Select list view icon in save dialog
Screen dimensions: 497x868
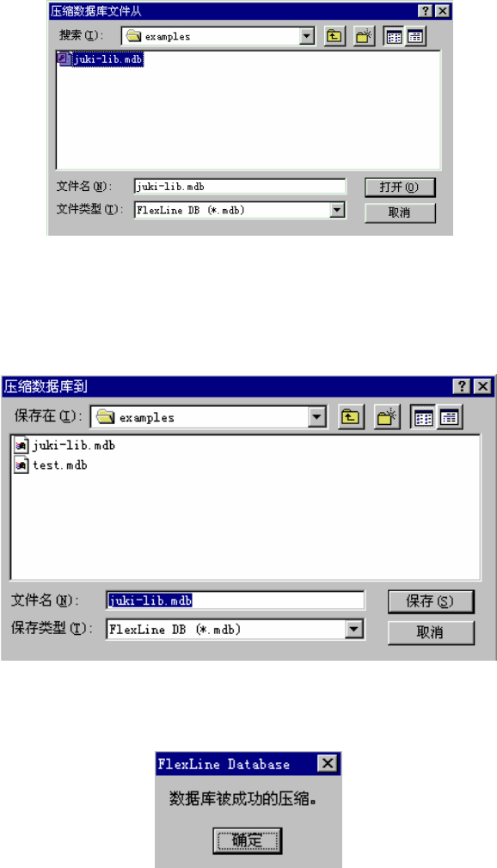[x=424, y=417]
